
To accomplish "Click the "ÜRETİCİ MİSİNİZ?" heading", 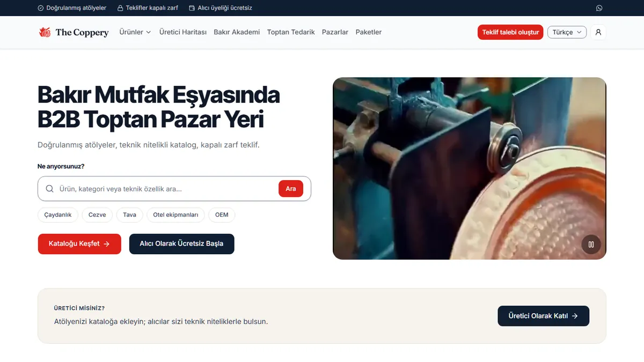I will [79, 308].
